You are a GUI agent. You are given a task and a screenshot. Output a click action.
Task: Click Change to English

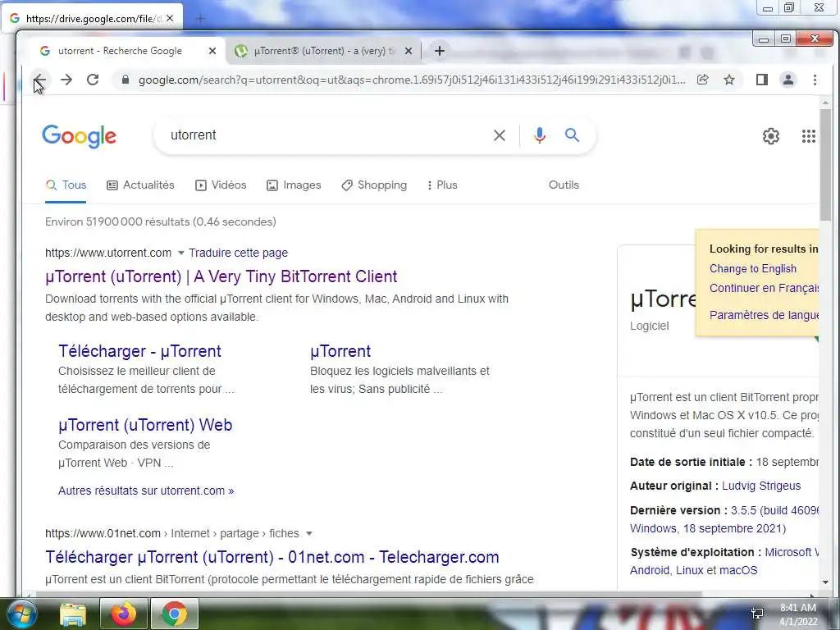[x=753, y=268]
